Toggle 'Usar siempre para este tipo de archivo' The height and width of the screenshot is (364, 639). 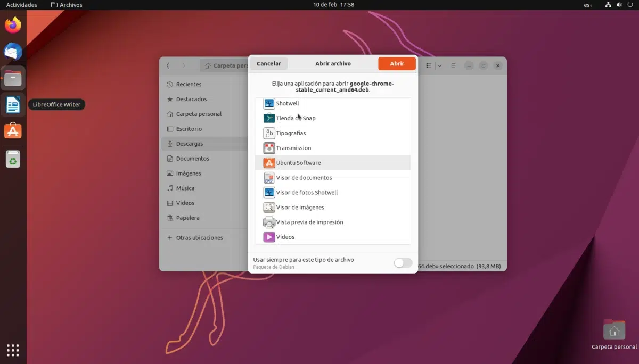click(403, 262)
